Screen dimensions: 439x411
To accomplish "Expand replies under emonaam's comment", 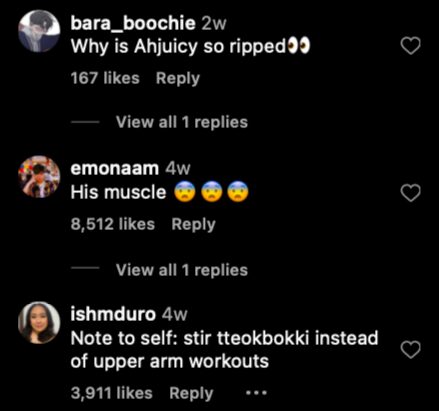I will point(182,270).
